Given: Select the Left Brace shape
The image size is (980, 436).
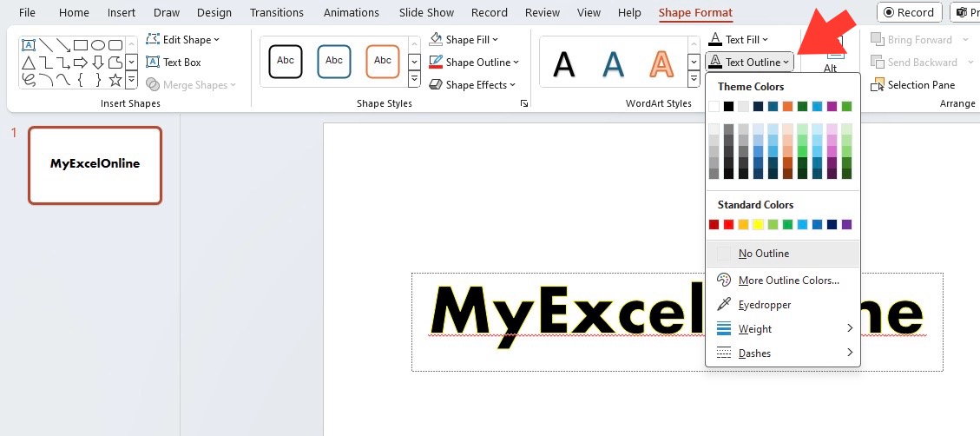Looking at the screenshot, I should [x=81, y=79].
